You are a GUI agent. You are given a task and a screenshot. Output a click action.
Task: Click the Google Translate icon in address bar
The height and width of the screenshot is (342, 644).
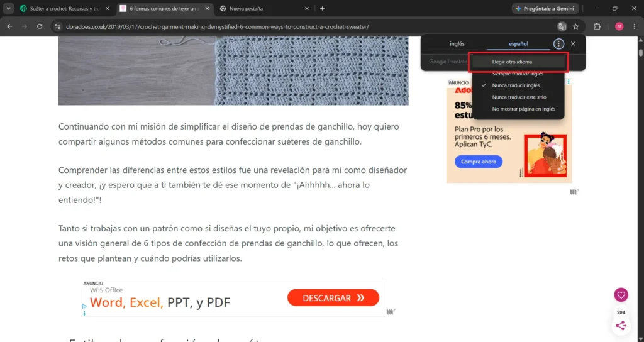point(562,26)
